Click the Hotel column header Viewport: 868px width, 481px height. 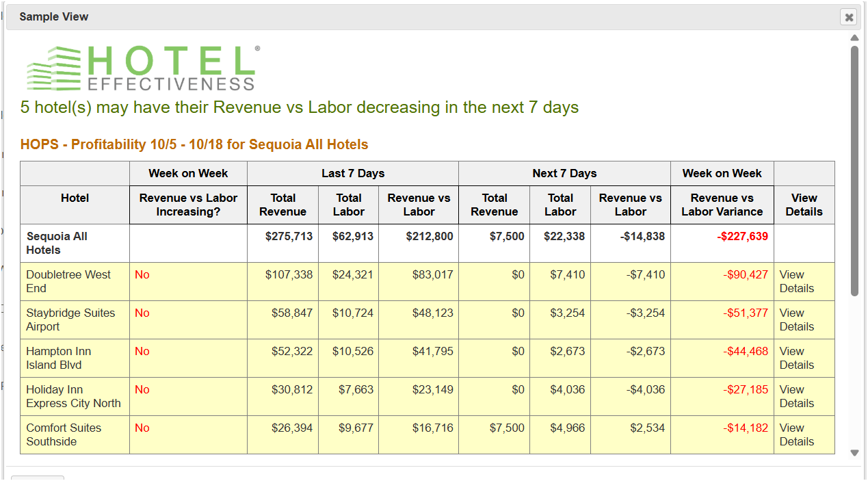pos(75,198)
